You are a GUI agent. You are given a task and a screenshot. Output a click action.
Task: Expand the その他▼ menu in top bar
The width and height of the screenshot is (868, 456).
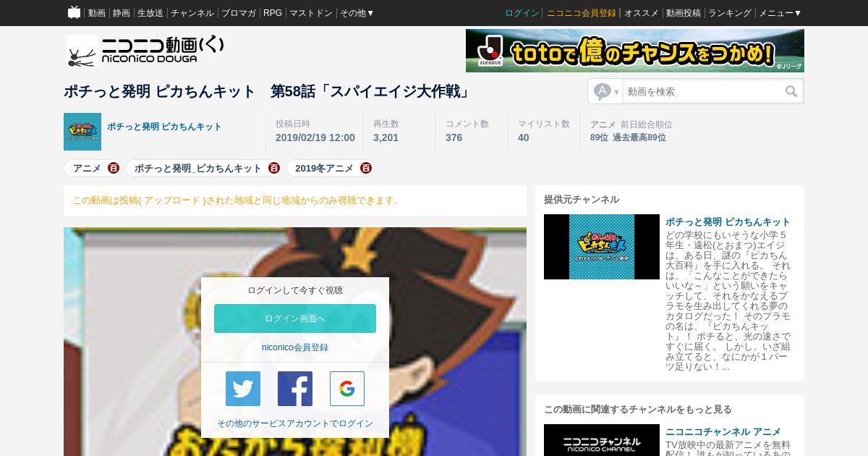[357, 13]
